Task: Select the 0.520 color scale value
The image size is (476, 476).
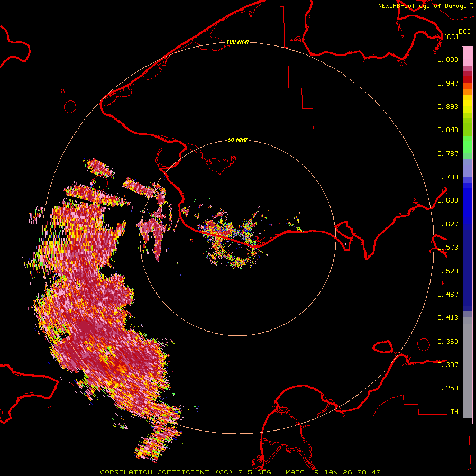Action: [448, 271]
